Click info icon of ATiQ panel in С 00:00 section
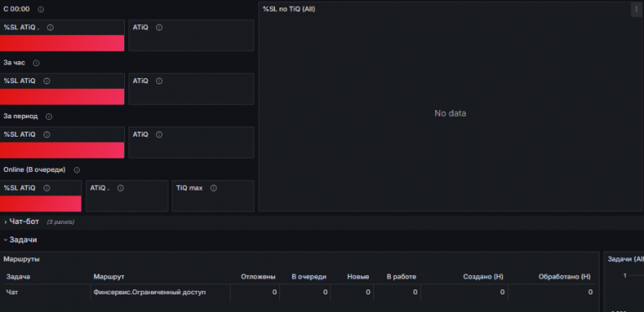The image size is (644, 312). pos(159,28)
